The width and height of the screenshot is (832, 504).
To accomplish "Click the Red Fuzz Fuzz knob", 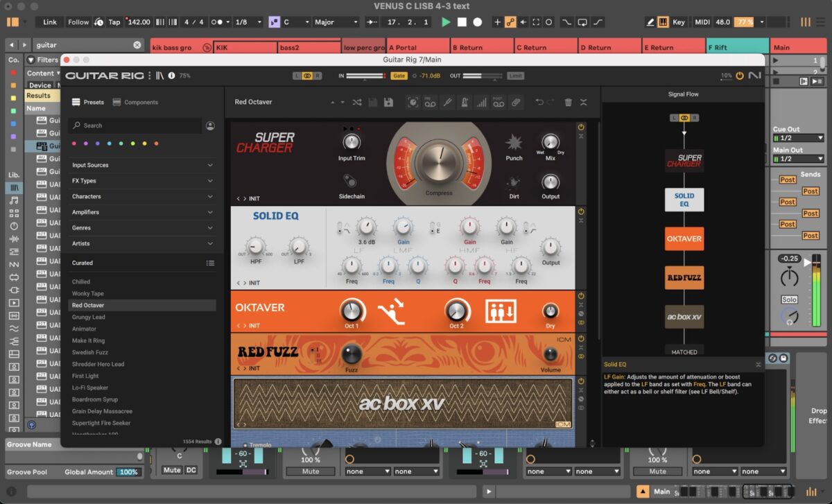I will point(352,354).
